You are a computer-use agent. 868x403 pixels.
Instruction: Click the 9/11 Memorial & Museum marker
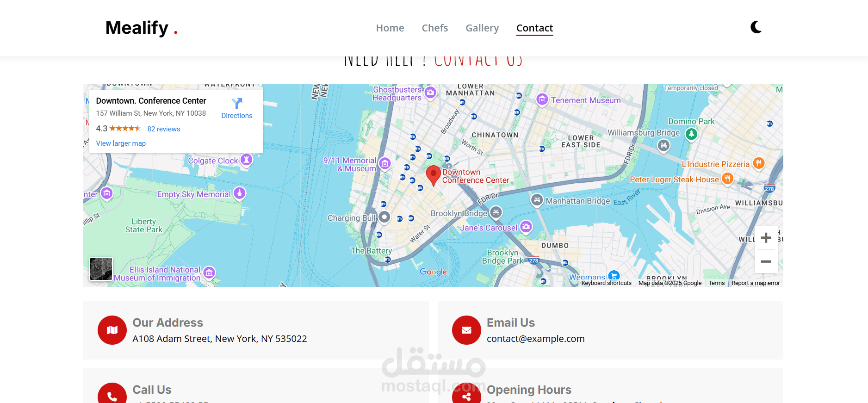(x=384, y=163)
